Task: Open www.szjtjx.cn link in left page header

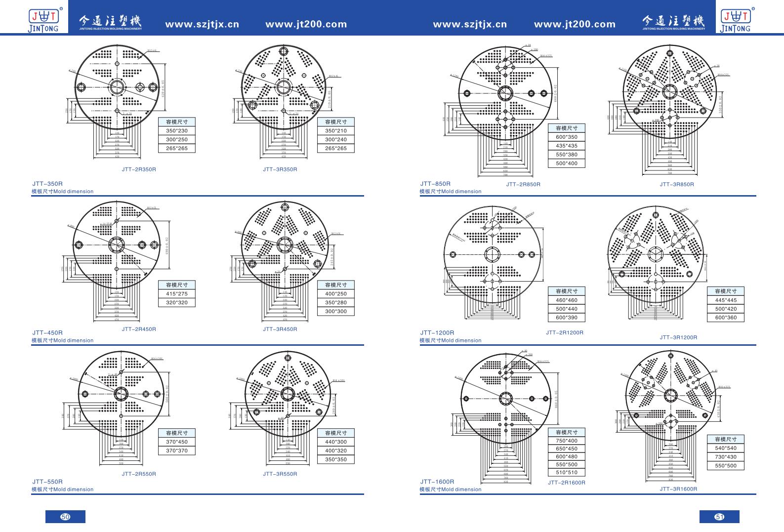Action: click(202, 24)
